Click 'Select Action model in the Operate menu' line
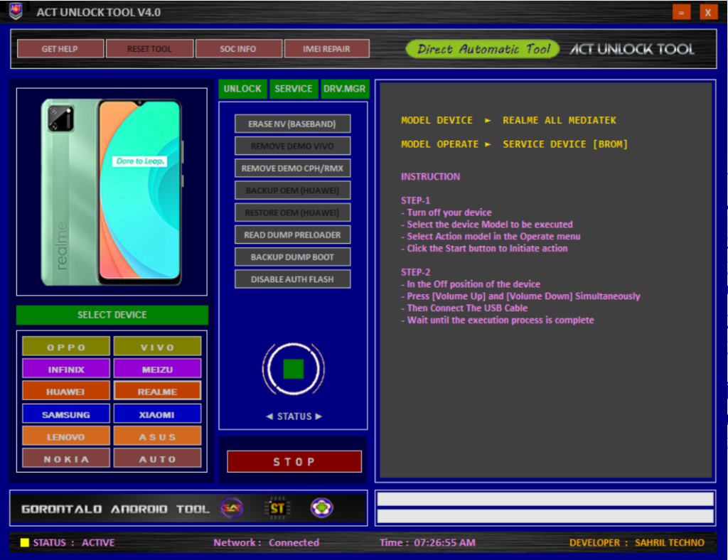This screenshot has height=560, width=728. (491, 236)
